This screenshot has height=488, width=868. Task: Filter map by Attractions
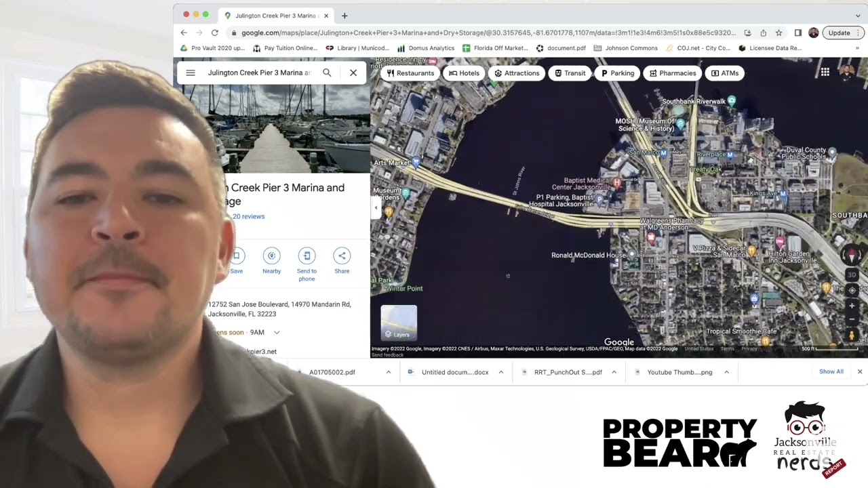coord(517,73)
